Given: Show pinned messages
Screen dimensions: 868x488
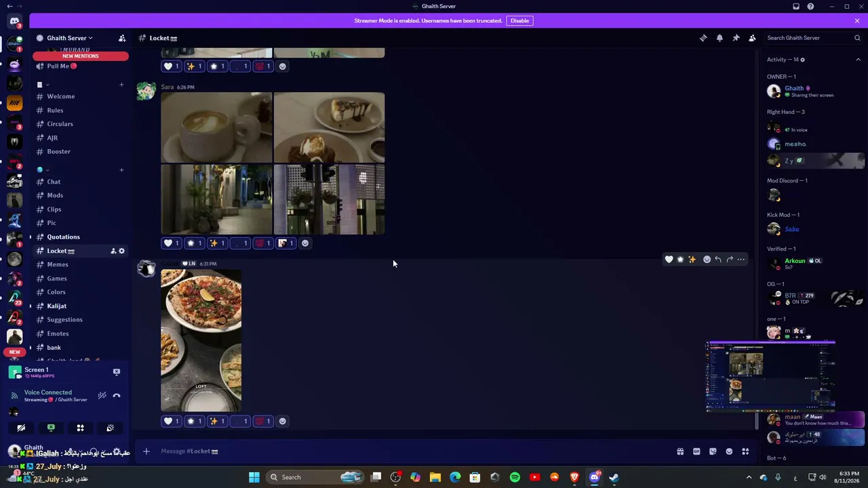Looking at the screenshot, I should pos(736,38).
